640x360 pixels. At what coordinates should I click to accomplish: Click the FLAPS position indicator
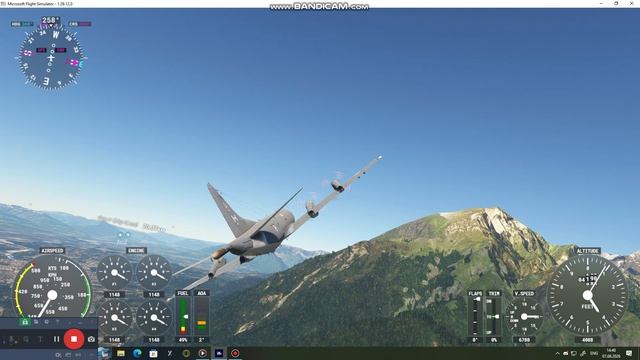point(475,316)
